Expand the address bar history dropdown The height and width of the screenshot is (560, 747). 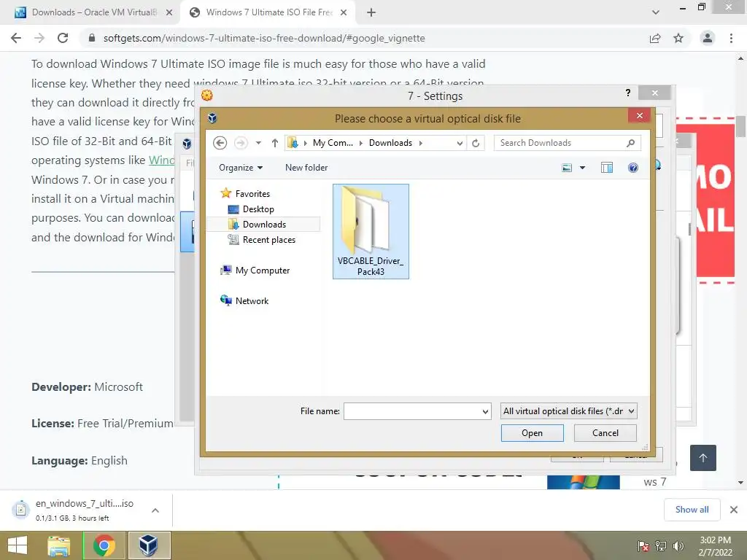pos(460,143)
